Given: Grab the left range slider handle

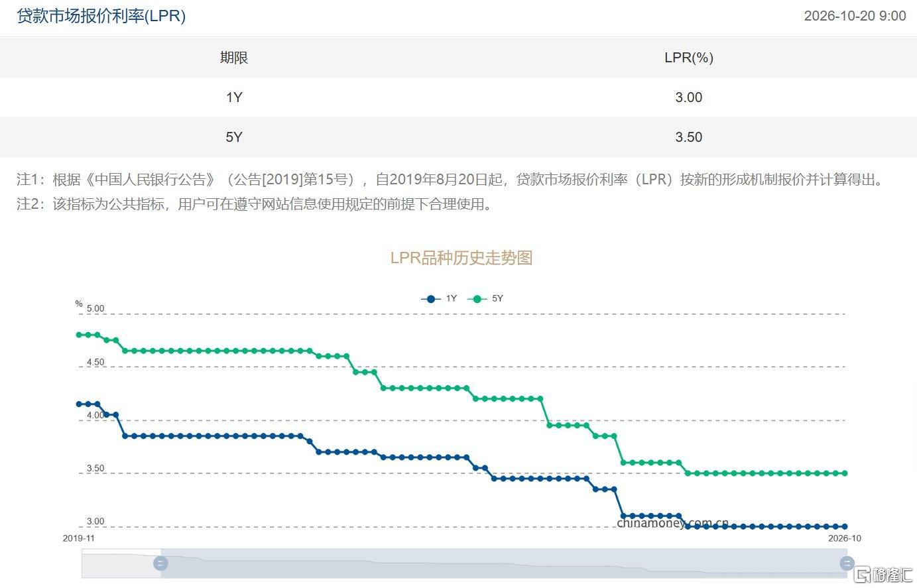Looking at the screenshot, I should [x=160, y=564].
